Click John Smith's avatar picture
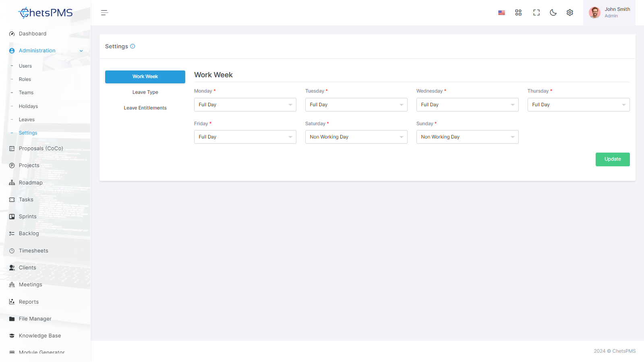This screenshot has width=644, height=362. (x=594, y=12)
